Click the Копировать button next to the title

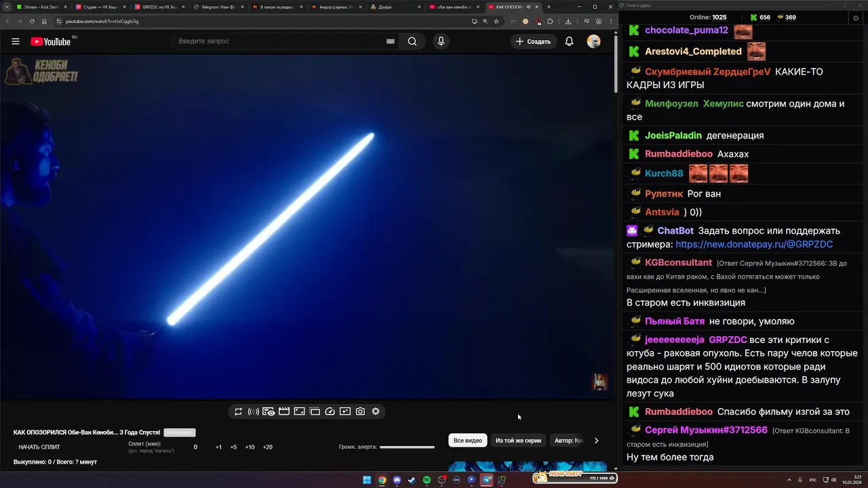179,432
